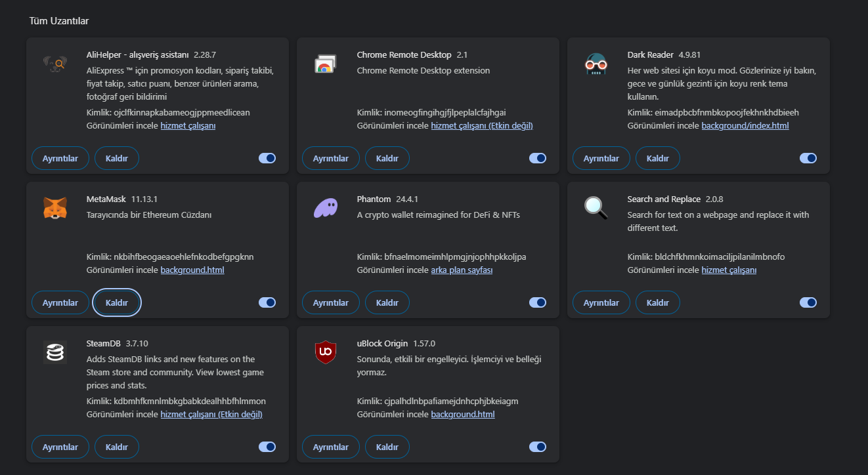Click Kaldır for Search and Replace

[x=658, y=302]
